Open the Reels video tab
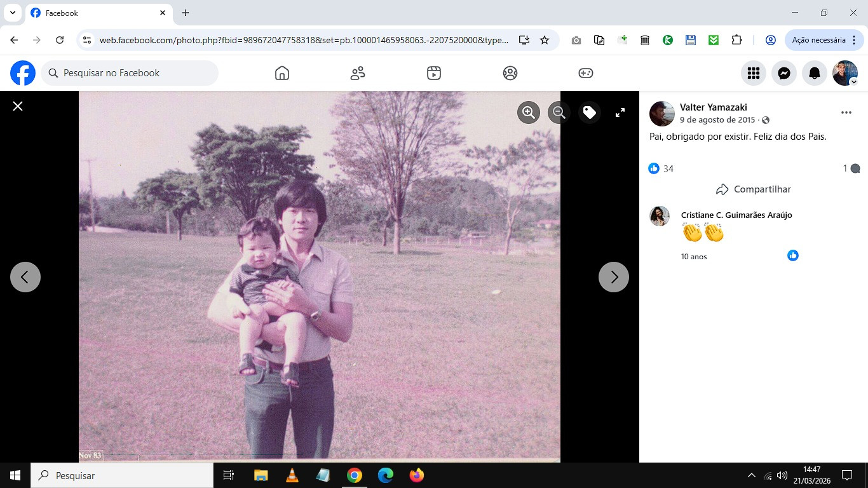Viewport: 868px width, 488px height. click(434, 73)
